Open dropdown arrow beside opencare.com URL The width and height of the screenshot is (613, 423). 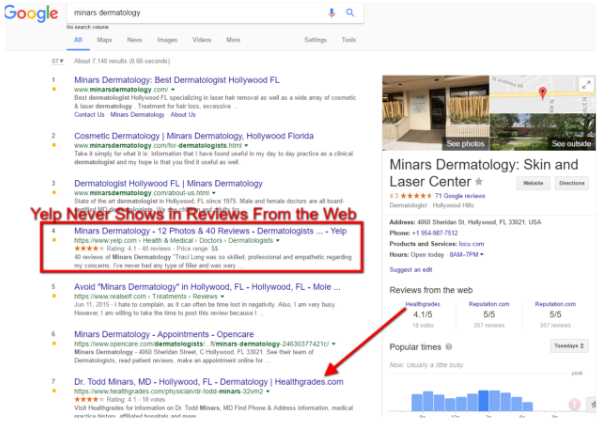point(333,344)
